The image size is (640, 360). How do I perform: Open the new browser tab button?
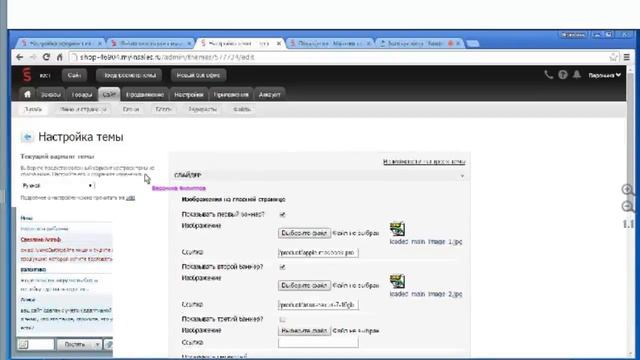(x=473, y=43)
